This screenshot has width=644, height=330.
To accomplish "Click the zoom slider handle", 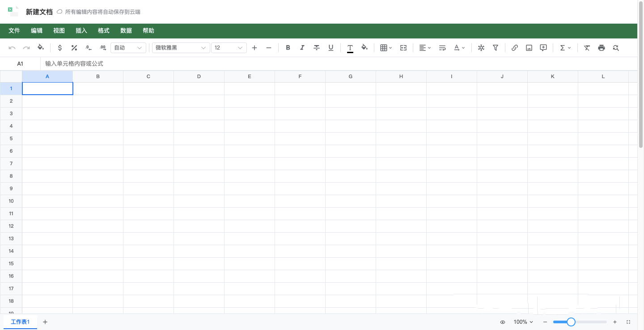I will pyautogui.click(x=571, y=322).
